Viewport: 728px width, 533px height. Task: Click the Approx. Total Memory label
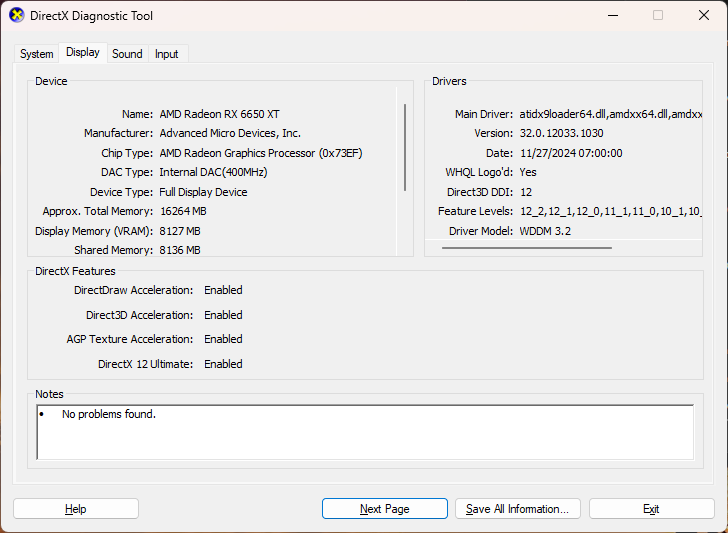tap(98, 211)
